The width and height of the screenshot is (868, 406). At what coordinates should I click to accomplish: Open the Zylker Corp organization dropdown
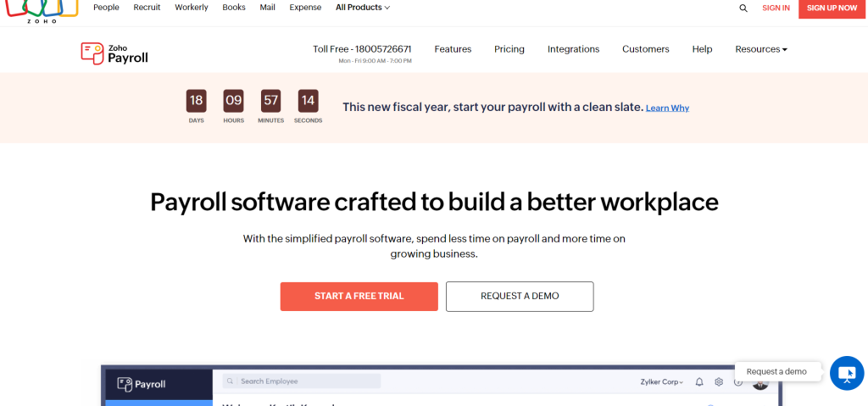pos(662,382)
